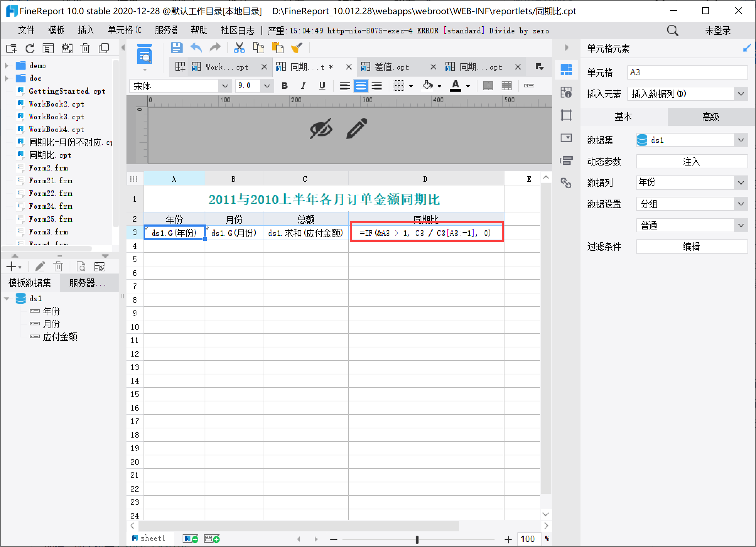Click 编辑 to edit filter conditions

pos(691,246)
